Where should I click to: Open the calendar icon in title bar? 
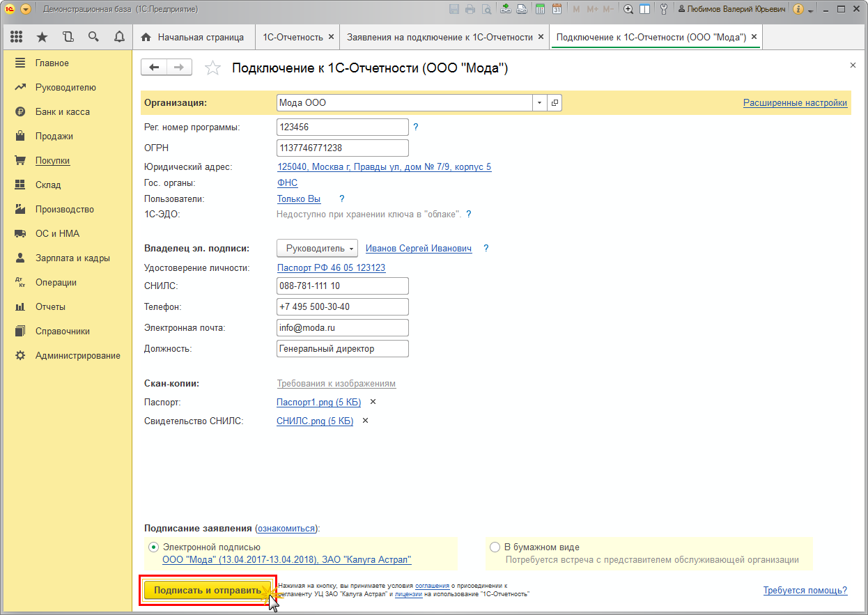coord(557,9)
